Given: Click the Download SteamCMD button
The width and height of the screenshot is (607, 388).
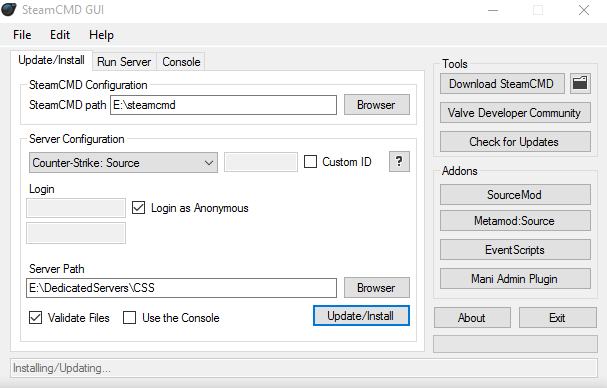Looking at the screenshot, I should click(x=502, y=84).
